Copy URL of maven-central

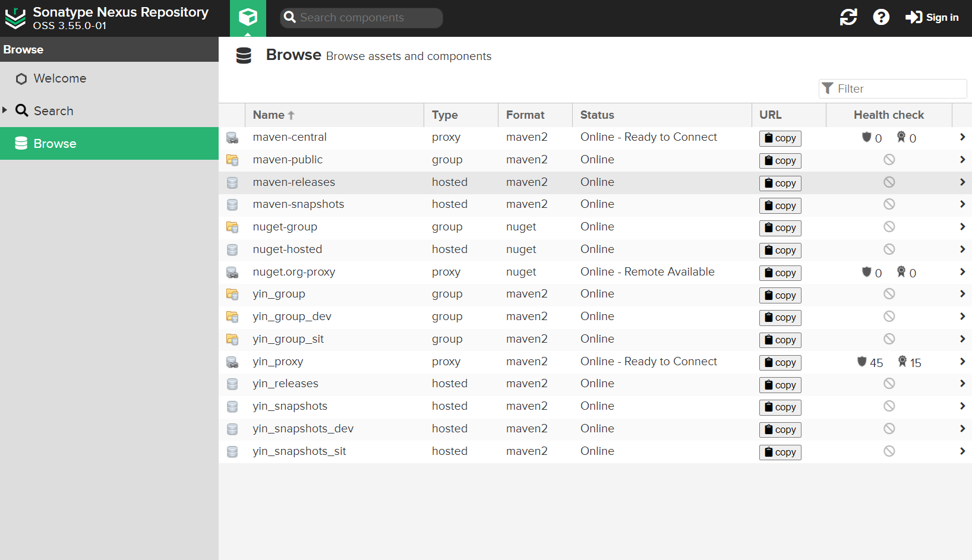click(x=780, y=138)
